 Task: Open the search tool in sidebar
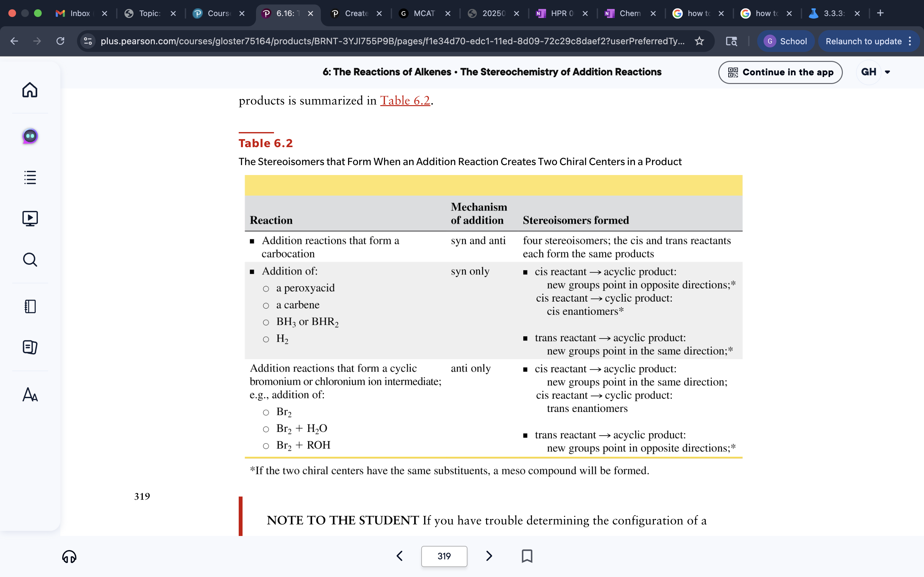pos(30,260)
